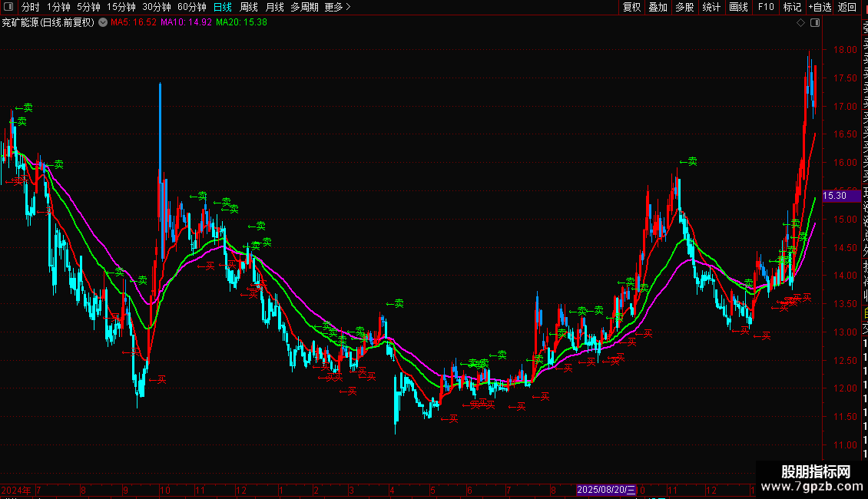
Task: Click the 2025/08/20 date marker on timeline
Action: click(x=606, y=490)
